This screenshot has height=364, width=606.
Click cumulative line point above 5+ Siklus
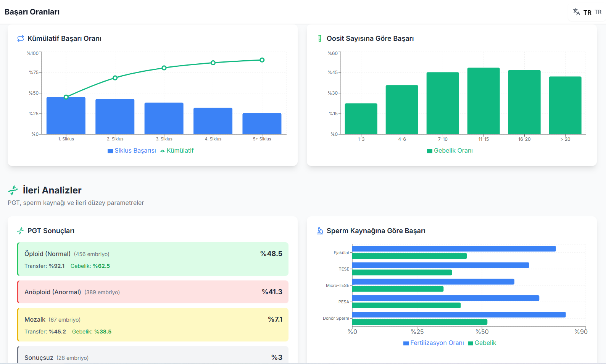click(x=262, y=60)
